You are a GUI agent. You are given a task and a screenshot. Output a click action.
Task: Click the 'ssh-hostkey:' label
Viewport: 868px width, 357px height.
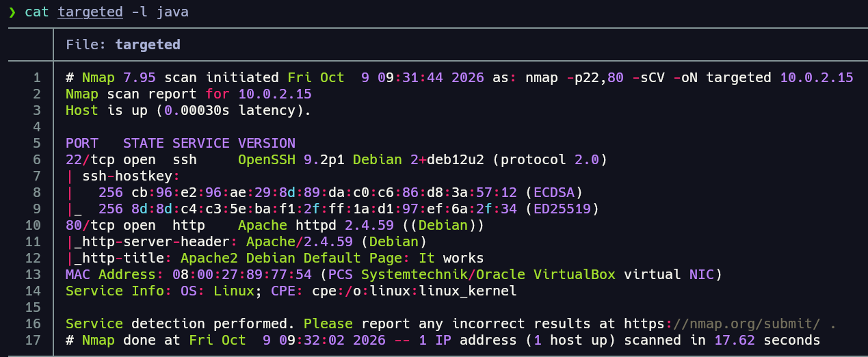(x=131, y=176)
